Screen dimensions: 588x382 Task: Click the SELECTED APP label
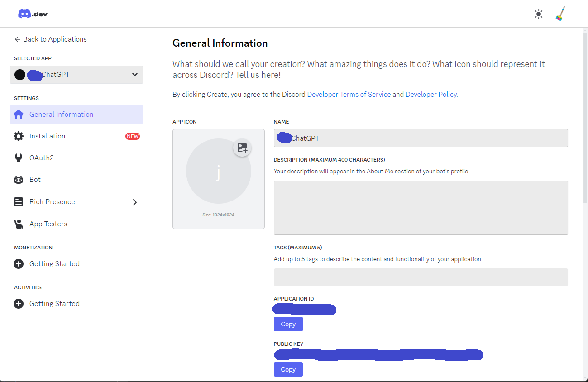33,58
